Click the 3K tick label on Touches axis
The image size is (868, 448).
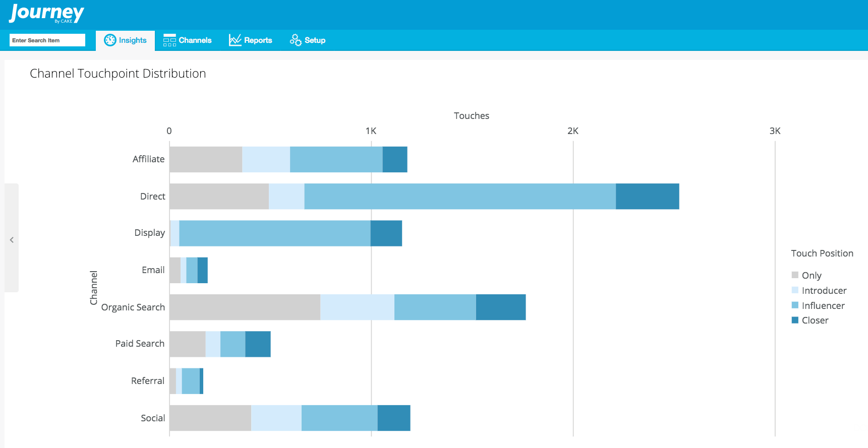click(x=775, y=131)
